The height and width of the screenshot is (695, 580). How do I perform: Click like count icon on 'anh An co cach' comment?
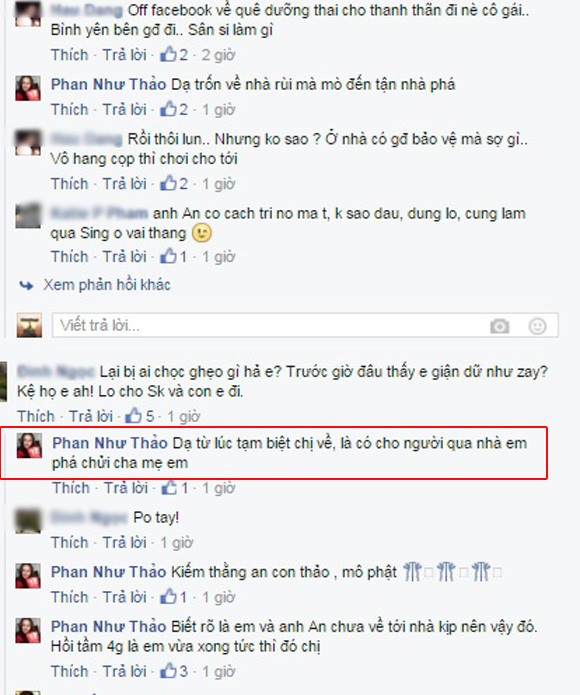click(173, 257)
